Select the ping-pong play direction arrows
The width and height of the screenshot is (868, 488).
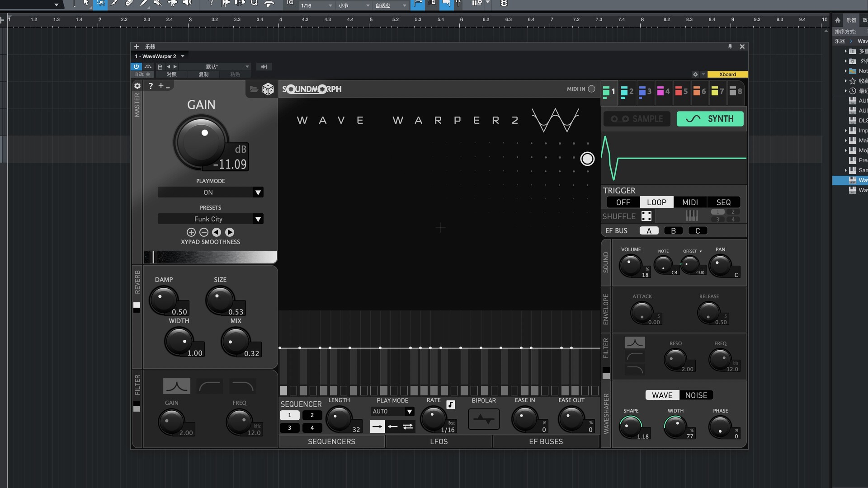(408, 427)
